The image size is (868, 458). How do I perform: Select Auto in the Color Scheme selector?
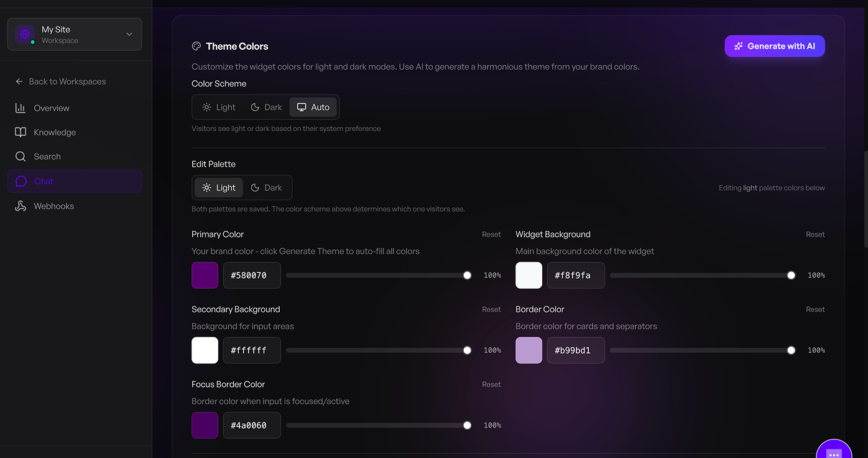point(313,106)
